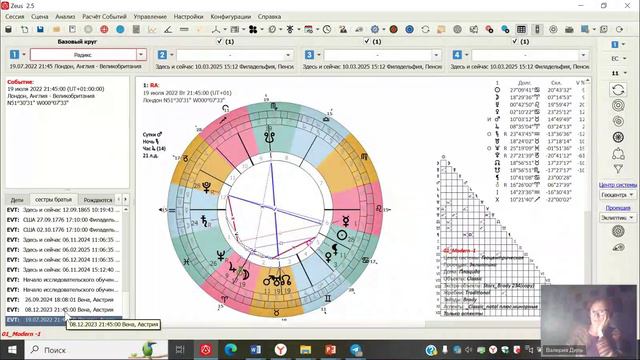Open the Анализ menu
Screen dimensions: 640x360
[x=65, y=17]
